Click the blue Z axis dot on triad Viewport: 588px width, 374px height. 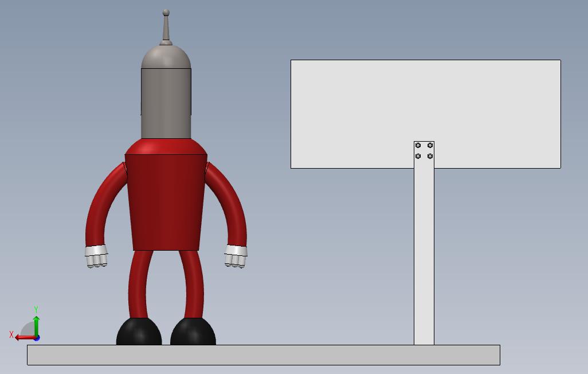37,338
